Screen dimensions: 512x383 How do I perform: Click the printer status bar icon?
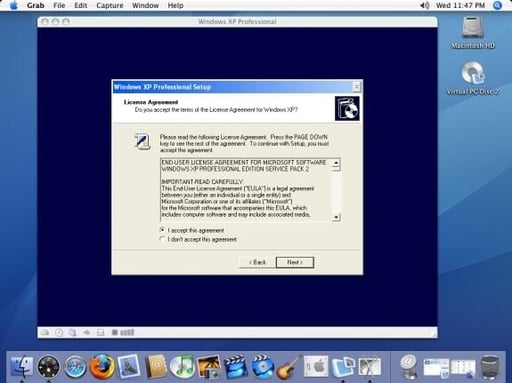pos(100,332)
